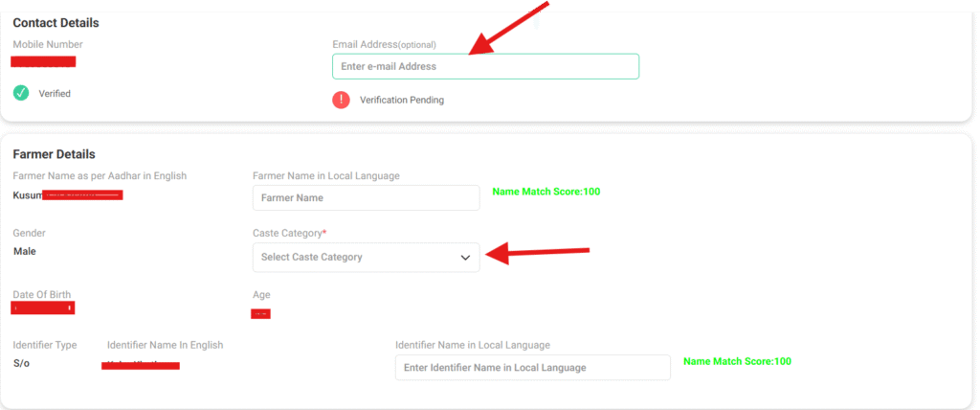Select the Identifier Name in Local Language field
Viewport: 980px width, 410px height.
pos(532,368)
